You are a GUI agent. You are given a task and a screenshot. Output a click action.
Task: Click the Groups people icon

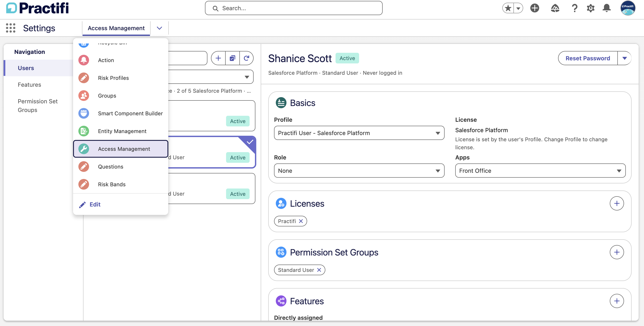pyautogui.click(x=84, y=96)
